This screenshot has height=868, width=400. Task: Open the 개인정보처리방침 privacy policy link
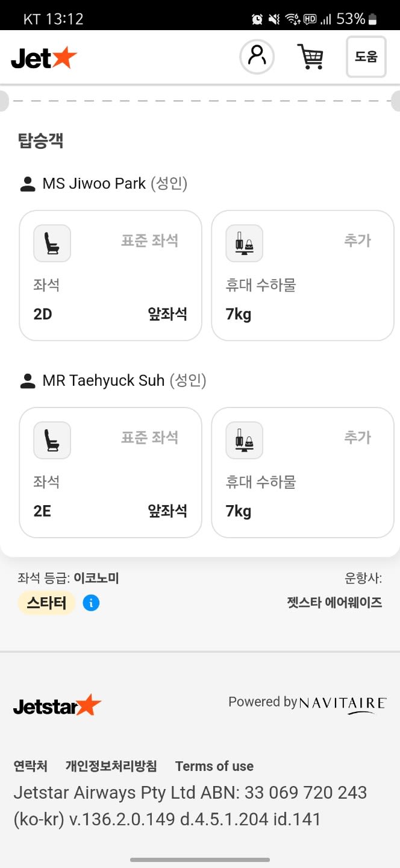tap(111, 766)
